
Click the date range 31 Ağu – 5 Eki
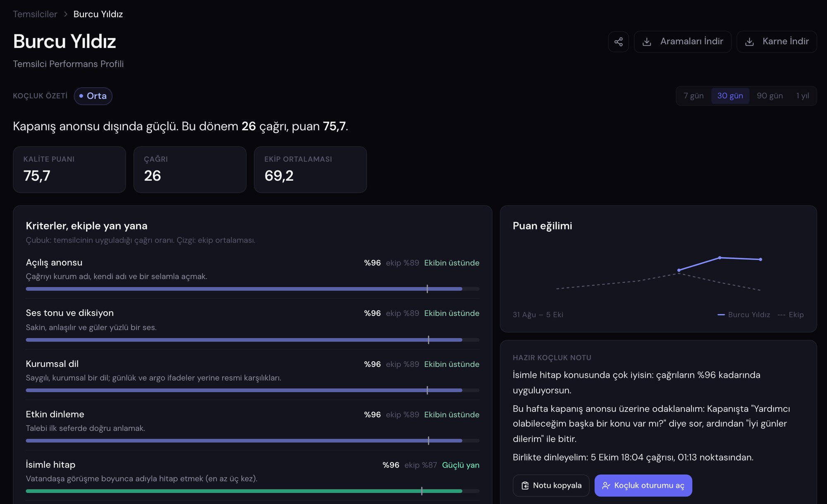click(538, 315)
